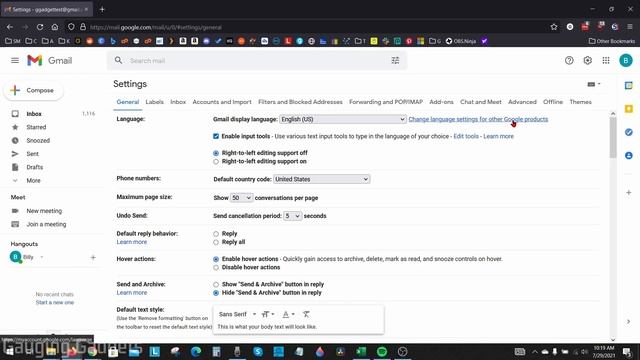Open search options filter icon in search bar
Viewport: 640px width, 360px height.
click(x=395, y=60)
